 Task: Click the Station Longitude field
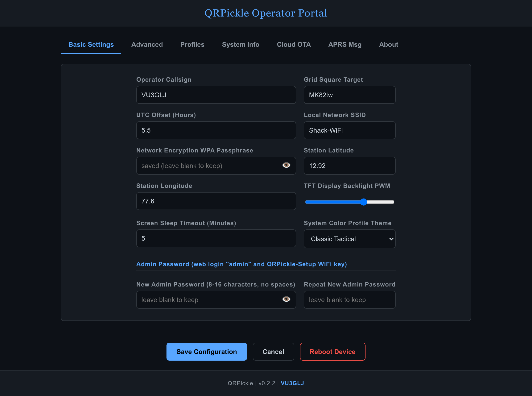(x=216, y=201)
